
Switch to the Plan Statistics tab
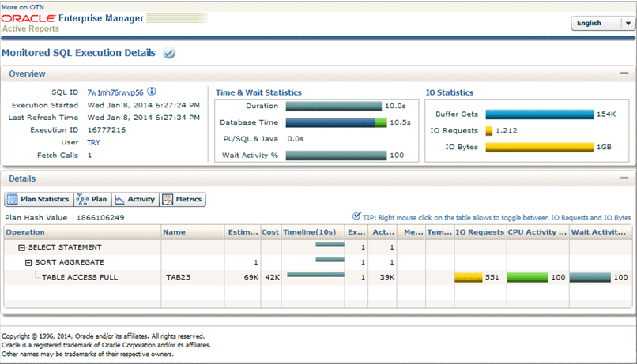click(x=39, y=199)
